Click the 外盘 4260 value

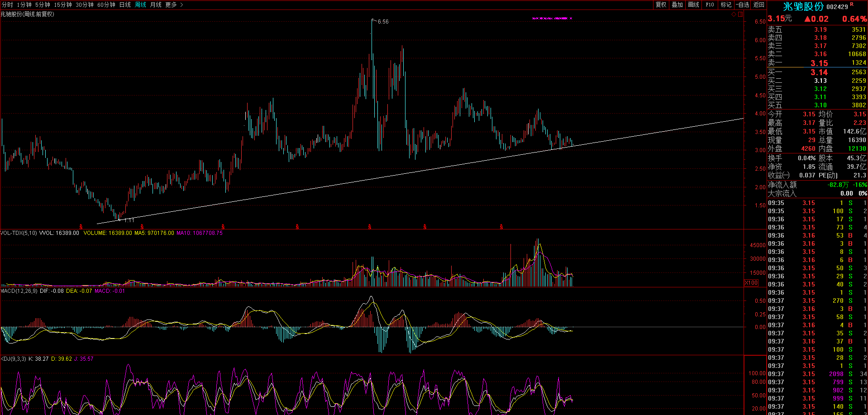(808, 148)
